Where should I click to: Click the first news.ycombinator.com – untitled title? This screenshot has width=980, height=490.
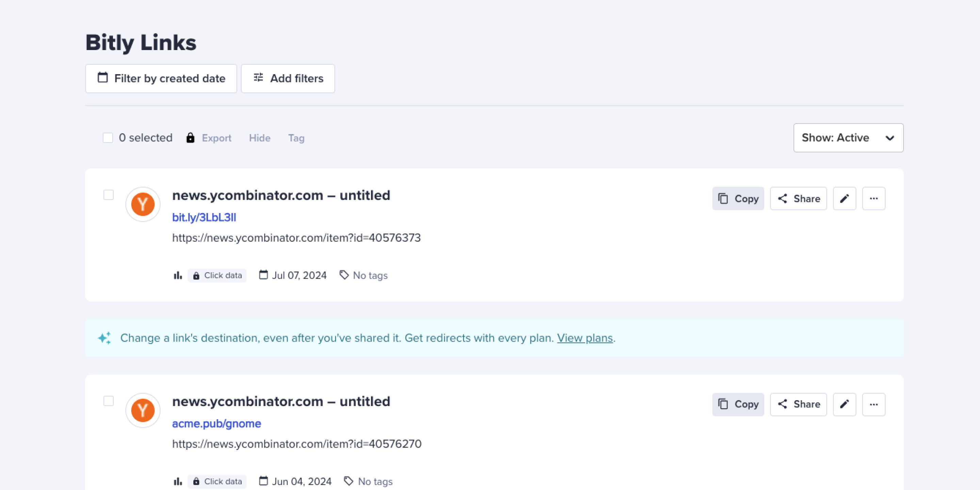tap(281, 196)
